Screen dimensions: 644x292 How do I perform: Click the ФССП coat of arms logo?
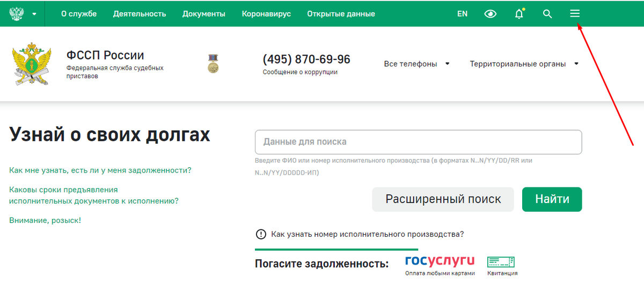click(x=32, y=65)
